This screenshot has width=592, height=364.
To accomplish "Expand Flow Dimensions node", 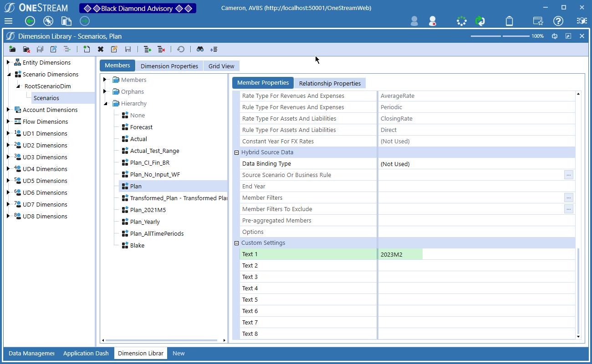I will point(8,121).
